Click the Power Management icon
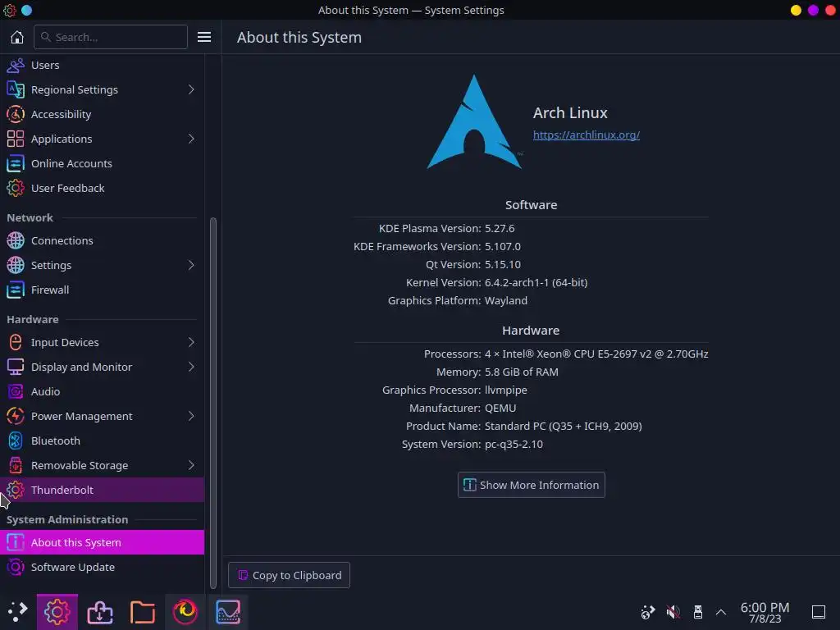Viewport: 840px width, 630px height. point(16,416)
